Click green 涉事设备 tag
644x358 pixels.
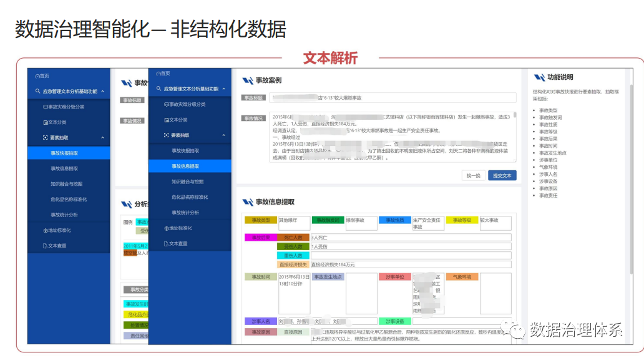(394, 321)
